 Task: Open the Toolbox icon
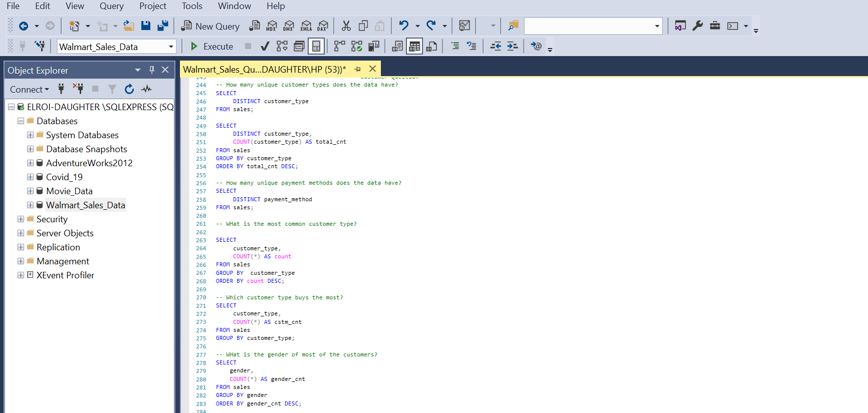[x=715, y=26]
